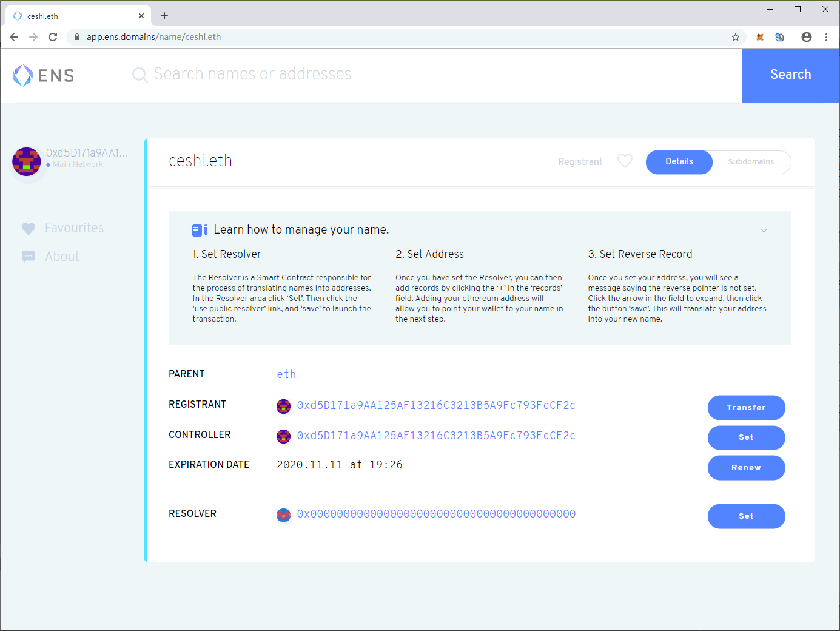
Task: Click the ENS logo in header
Action: [x=44, y=75]
